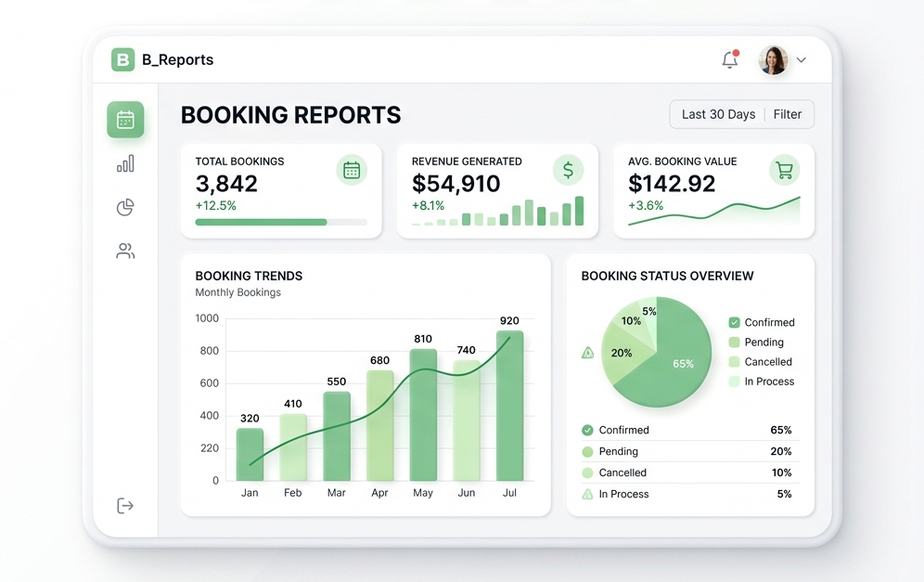Select the calendar bookings icon in sidebar

point(125,119)
